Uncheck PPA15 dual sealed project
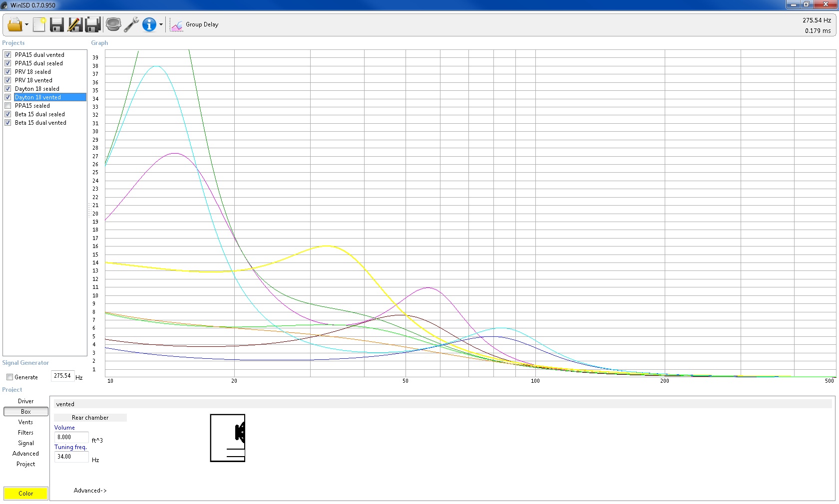 point(8,63)
